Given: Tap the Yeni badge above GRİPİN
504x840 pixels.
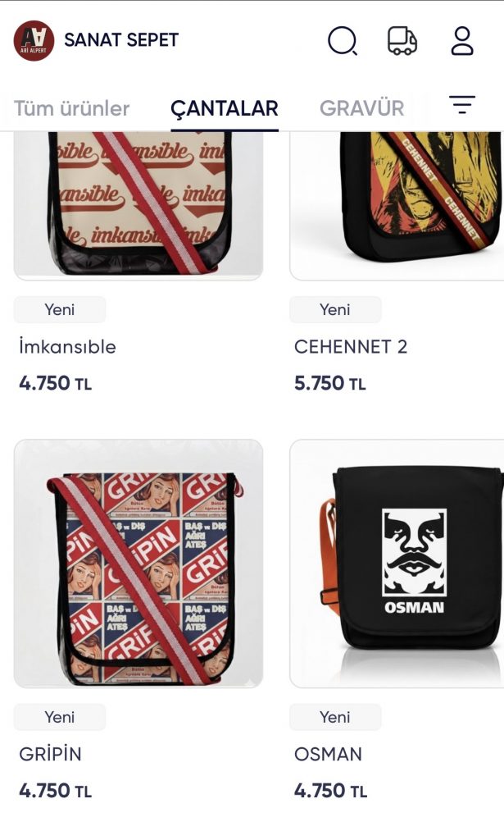Looking at the screenshot, I should (59, 717).
